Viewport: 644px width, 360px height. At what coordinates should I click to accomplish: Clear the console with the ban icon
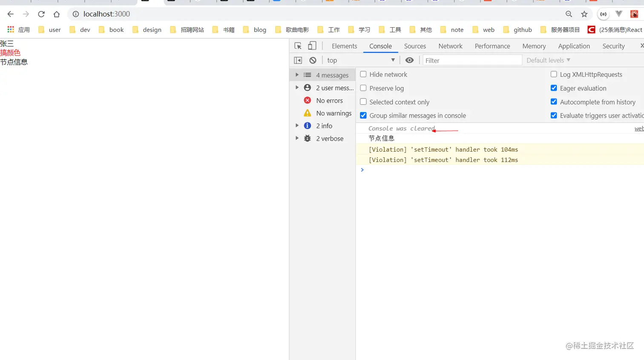click(x=313, y=60)
